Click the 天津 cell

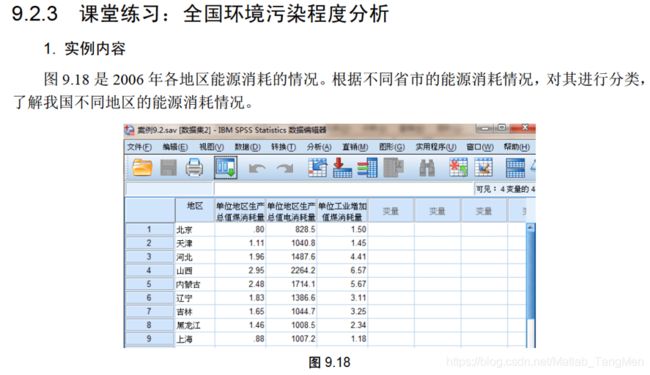click(x=195, y=243)
